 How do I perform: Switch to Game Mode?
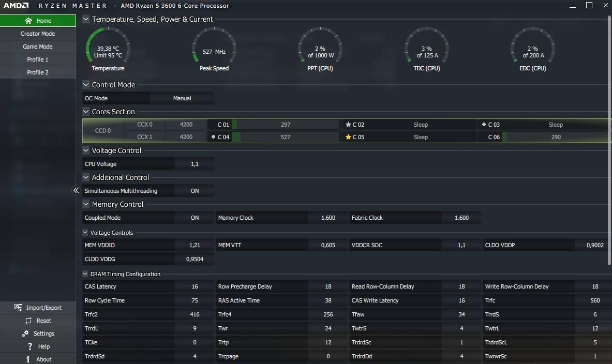click(38, 47)
